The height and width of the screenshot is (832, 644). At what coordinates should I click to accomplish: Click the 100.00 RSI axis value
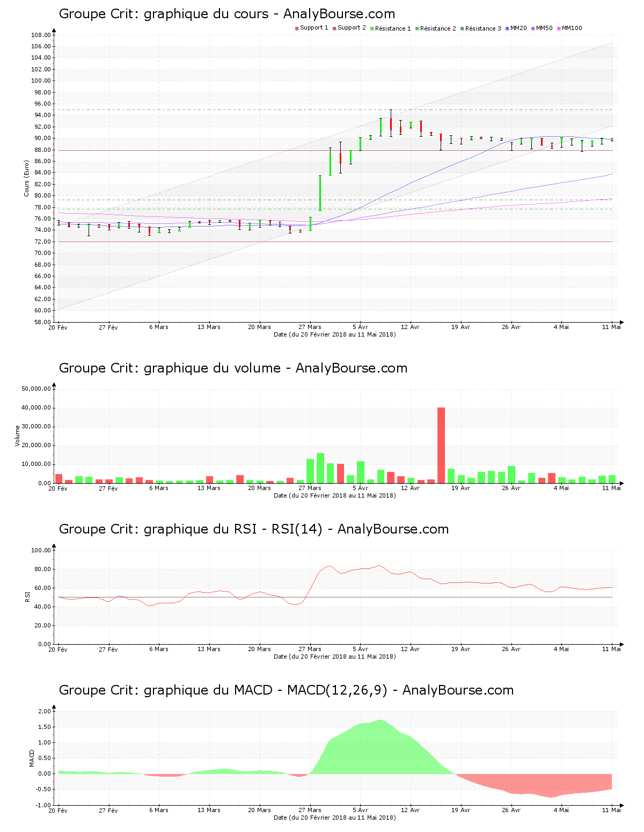coord(41,550)
